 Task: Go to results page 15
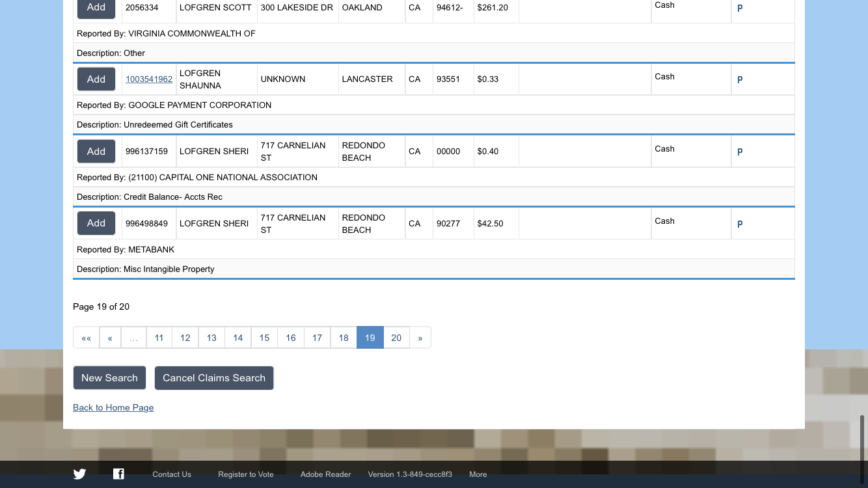tap(264, 338)
